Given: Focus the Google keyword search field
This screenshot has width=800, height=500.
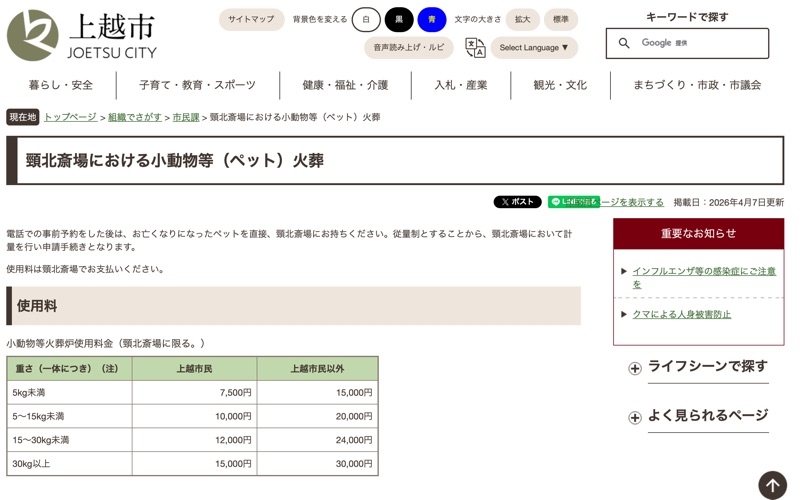Looking at the screenshot, I should tap(687, 43).
